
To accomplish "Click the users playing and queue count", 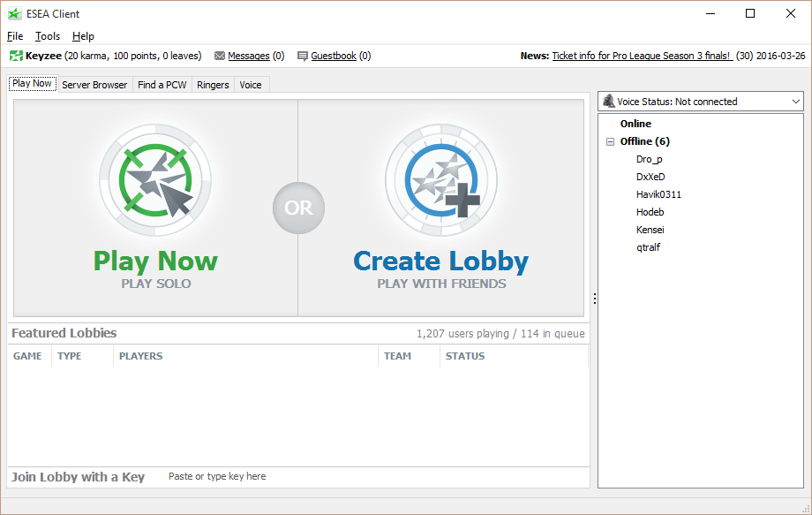I will (500, 334).
